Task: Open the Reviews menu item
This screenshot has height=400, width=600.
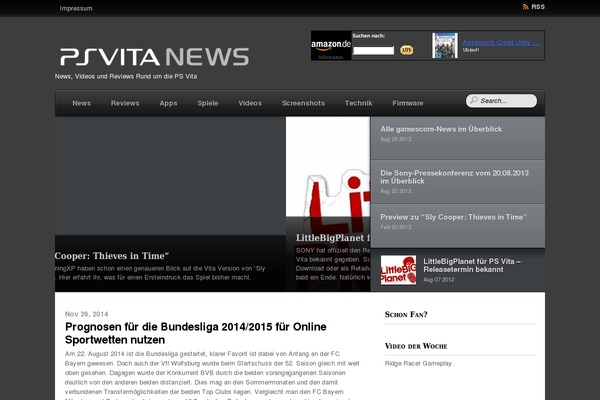Action: pos(125,103)
